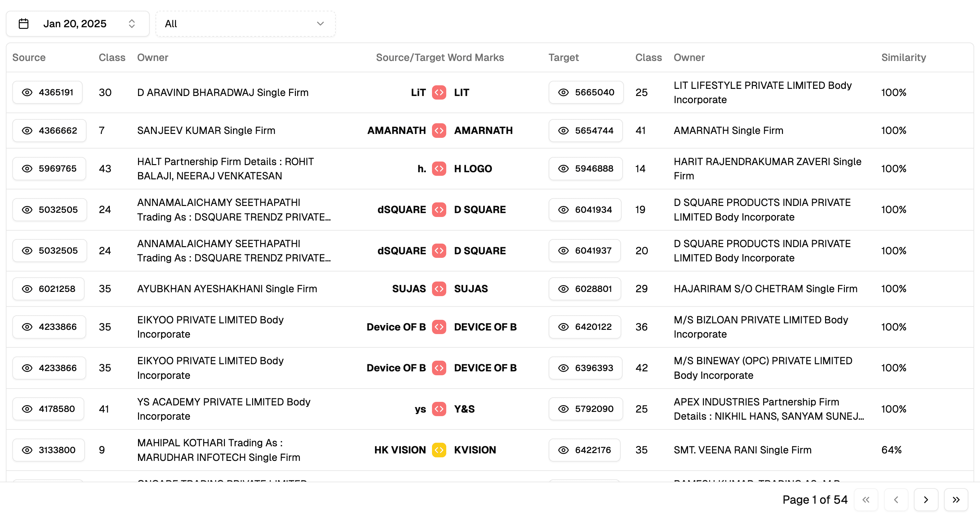The width and height of the screenshot is (980, 517).
Task: Click the Source/Target Word Marks header
Action: coord(440,57)
